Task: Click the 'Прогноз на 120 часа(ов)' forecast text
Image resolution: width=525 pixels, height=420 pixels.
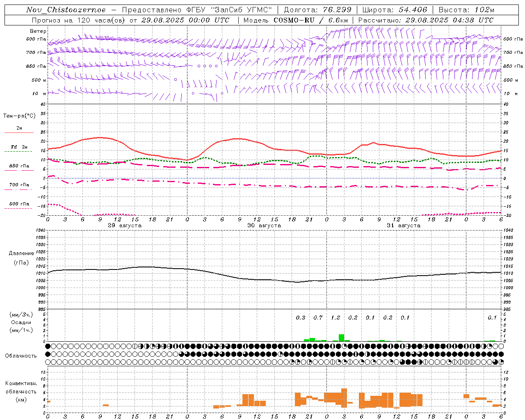Action: click(79, 20)
